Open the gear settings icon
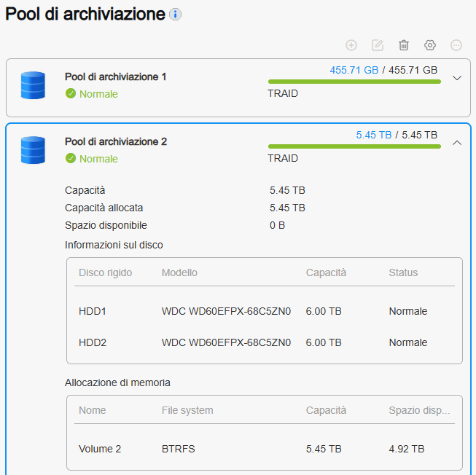Viewport: 476px width, 475px height. pyautogui.click(x=430, y=45)
